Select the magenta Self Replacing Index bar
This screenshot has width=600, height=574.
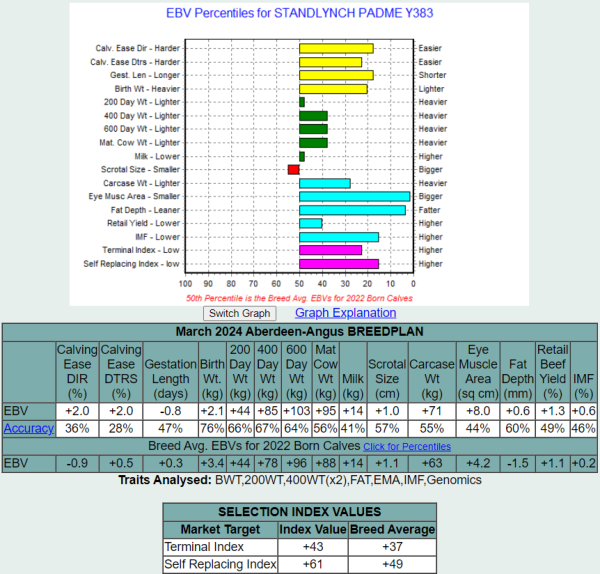pyautogui.click(x=338, y=264)
